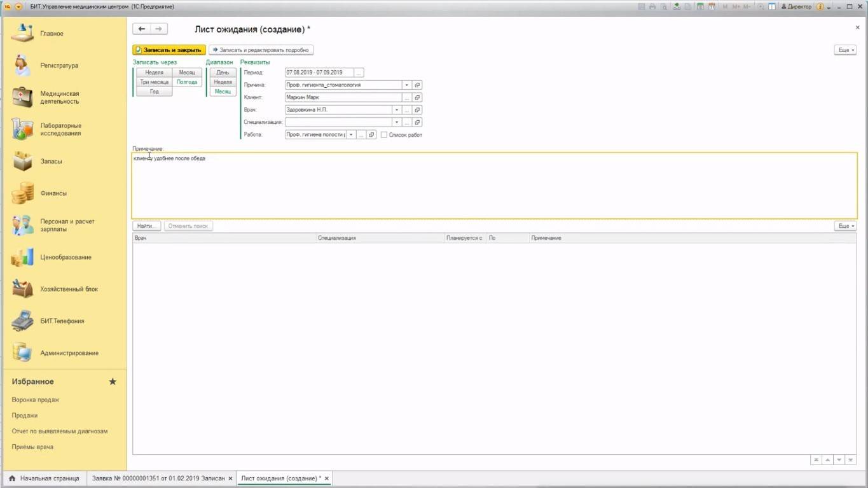Select the Полгода period toggle
Screen dimensions: 868x488
[x=187, y=82]
